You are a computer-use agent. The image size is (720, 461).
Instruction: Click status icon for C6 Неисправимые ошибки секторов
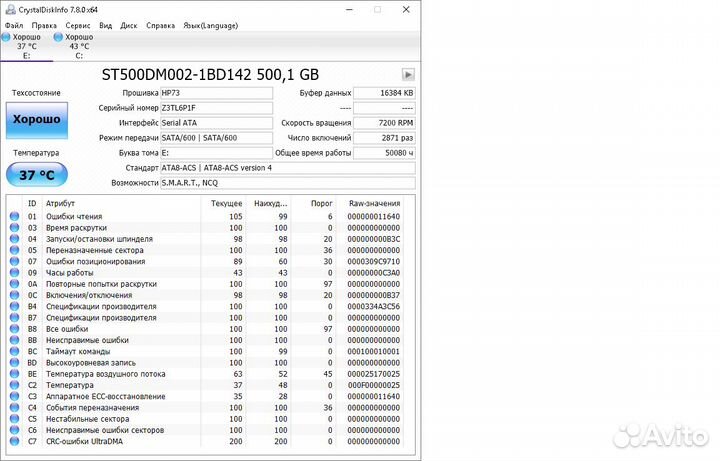pos(14,430)
